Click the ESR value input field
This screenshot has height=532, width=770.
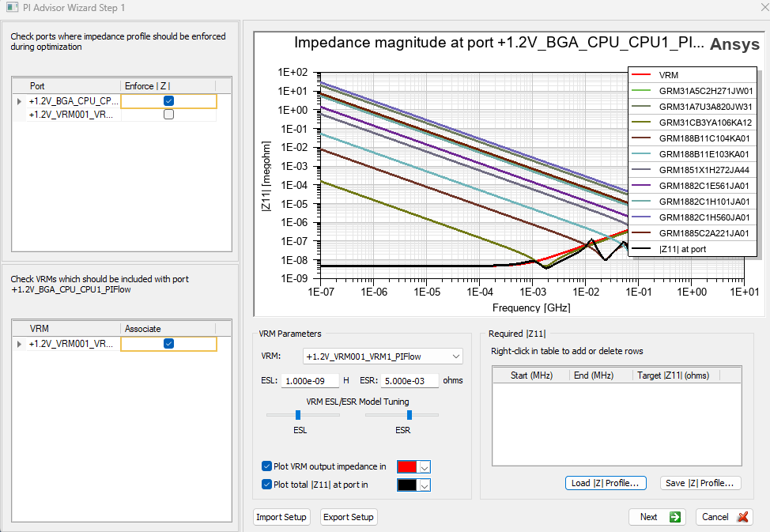tap(410, 380)
